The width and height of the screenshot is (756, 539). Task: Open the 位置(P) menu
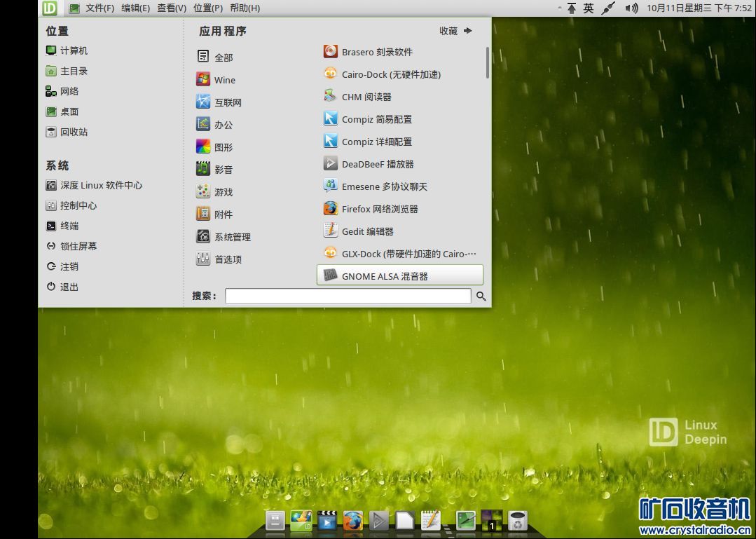[208, 8]
